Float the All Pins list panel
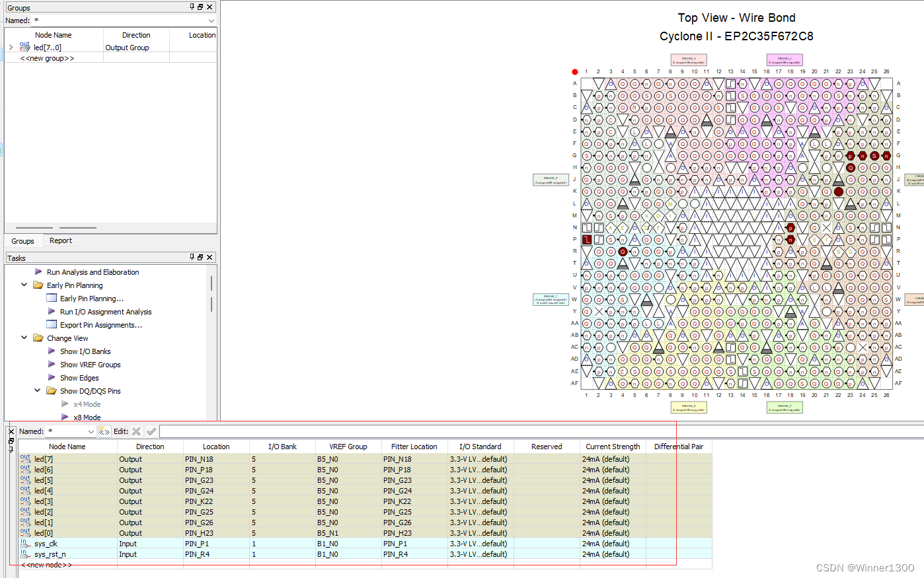 click(x=11, y=441)
